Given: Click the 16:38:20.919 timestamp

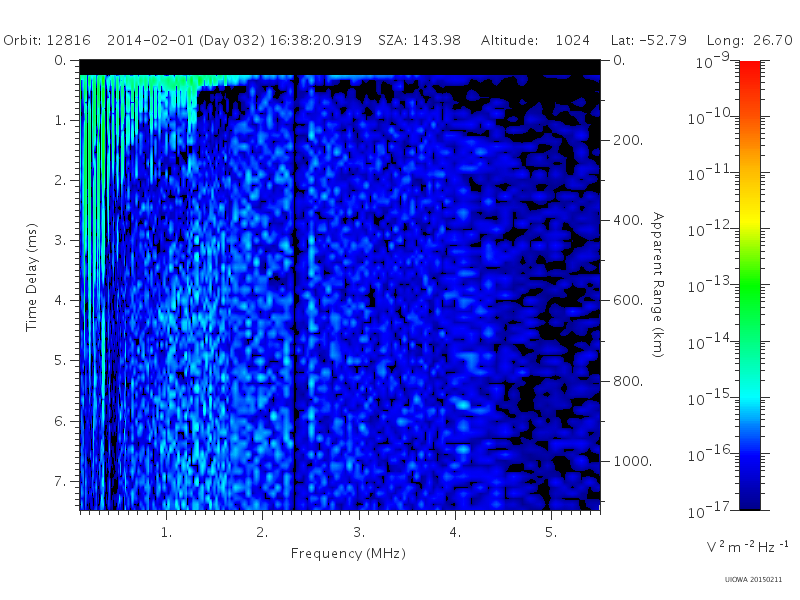Looking at the screenshot, I should coord(315,40).
